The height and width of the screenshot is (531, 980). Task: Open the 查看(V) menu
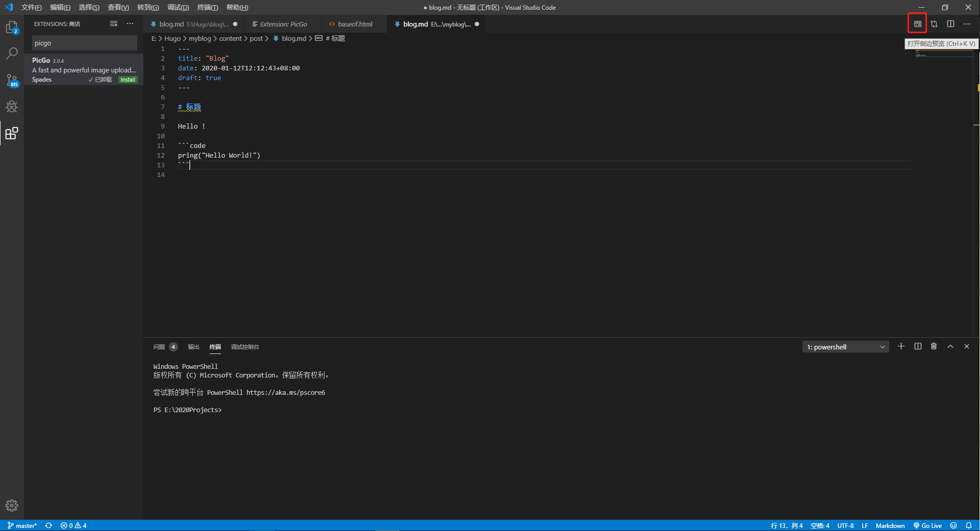click(118, 7)
